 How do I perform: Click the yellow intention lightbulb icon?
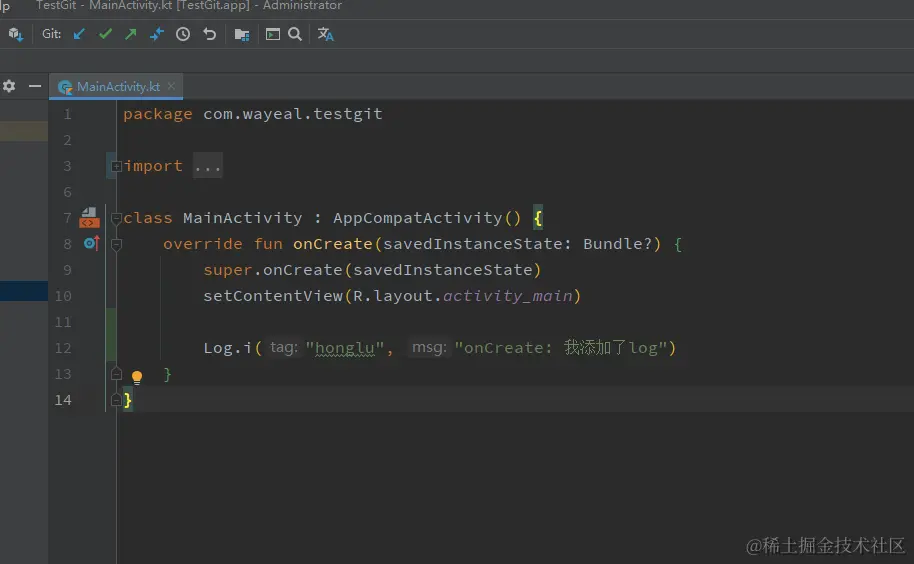click(x=137, y=376)
